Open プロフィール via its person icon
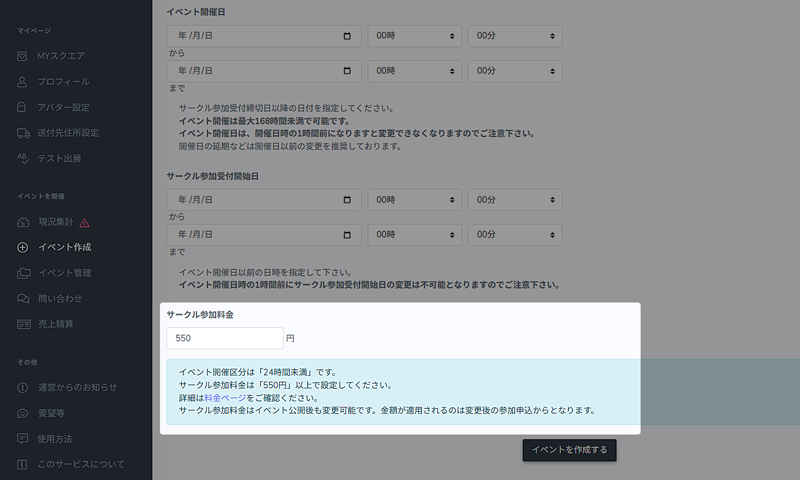The image size is (800, 480). point(23,81)
